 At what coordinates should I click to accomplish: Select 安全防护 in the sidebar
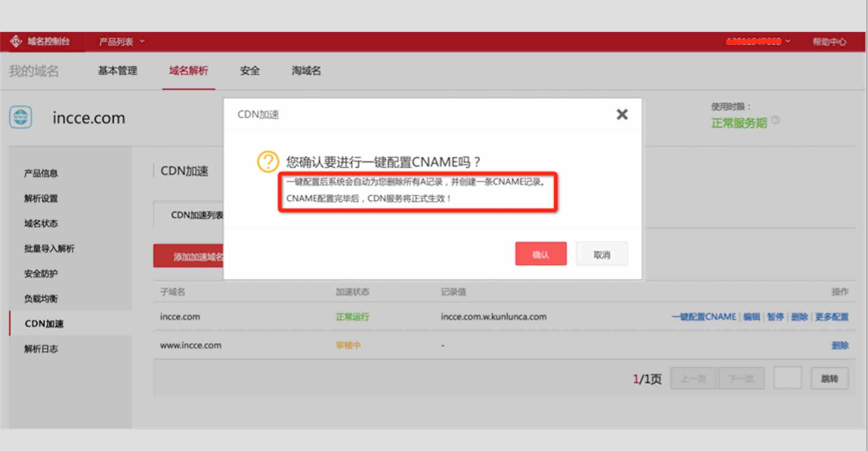pyautogui.click(x=41, y=273)
